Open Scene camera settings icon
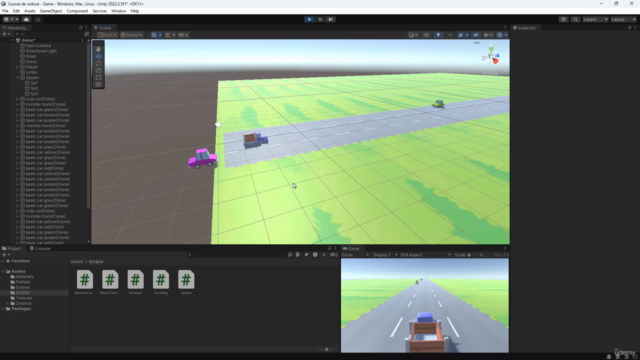 pyautogui.click(x=487, y=35)
